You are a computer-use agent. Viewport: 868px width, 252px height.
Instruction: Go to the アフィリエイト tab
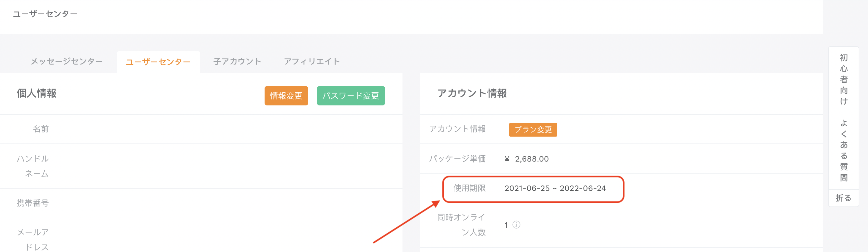pyautogui.click(x=312, y=61)
